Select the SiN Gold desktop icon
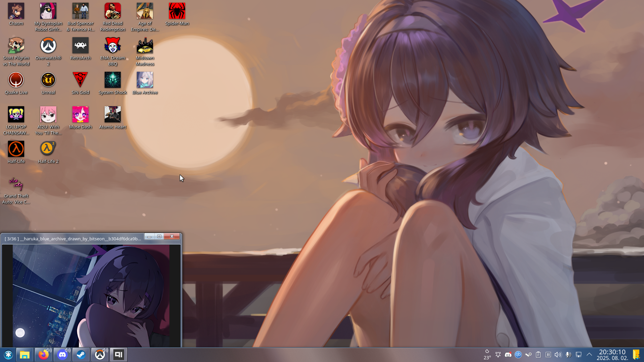The width and height of the screenshot is (644, 362). (x=80, y=83)
